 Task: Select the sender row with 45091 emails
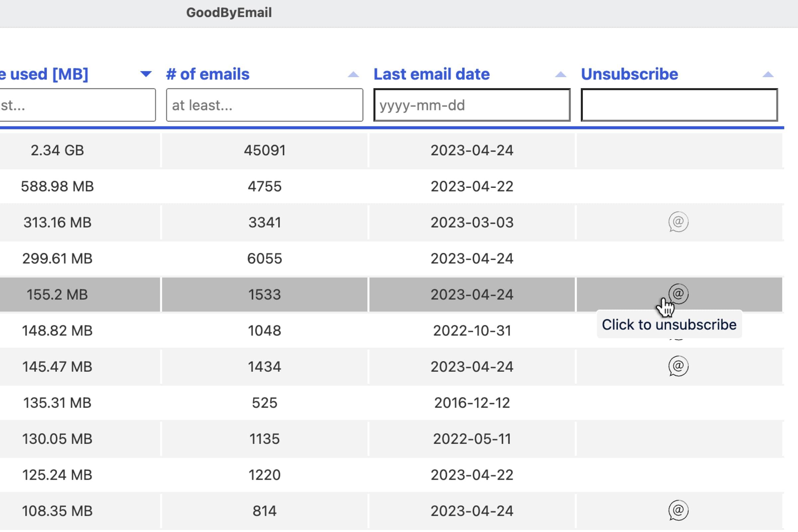(265, 151)
